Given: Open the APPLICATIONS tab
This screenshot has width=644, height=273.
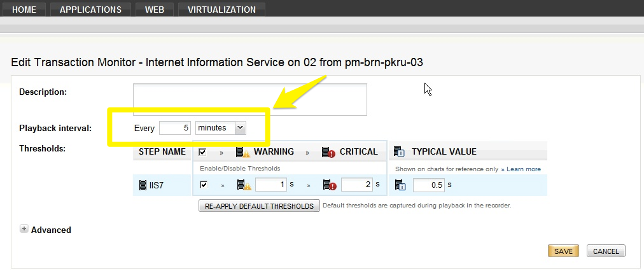Looking at the screenshot, I should click(90, 10).
